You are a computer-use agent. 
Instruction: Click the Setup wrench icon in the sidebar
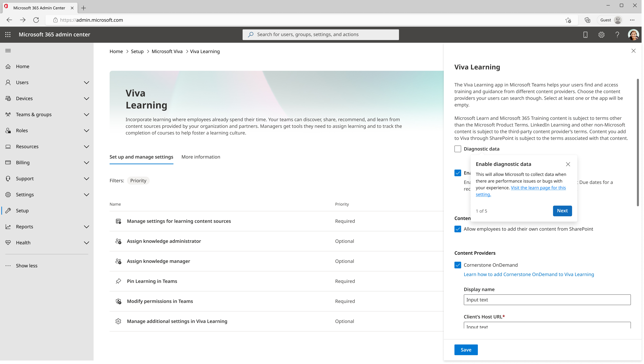coord(8,211)
